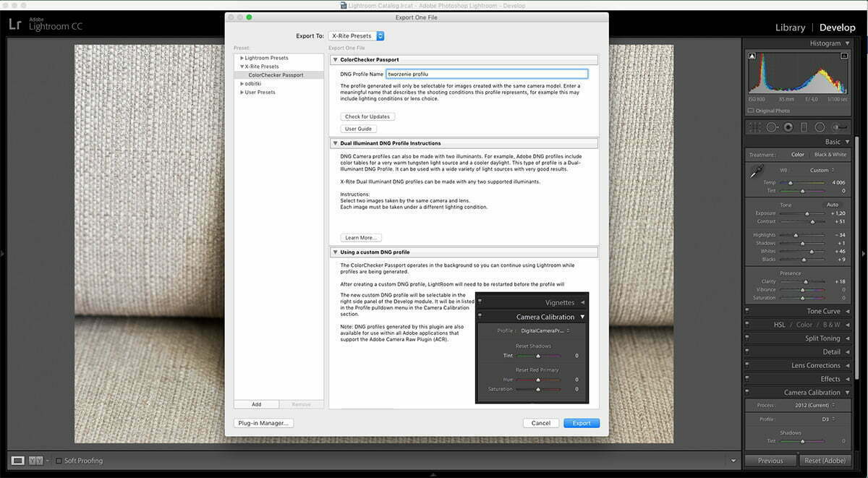Viewport: 868px width, 478px height.
Task: Select the Spot Removal tool
Action: 773,127
